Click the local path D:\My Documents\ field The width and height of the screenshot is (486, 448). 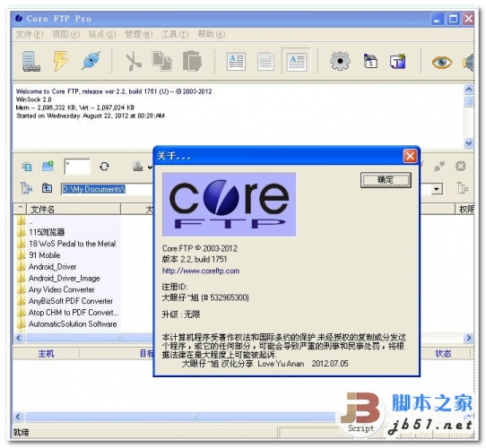(x=107, y=189)
